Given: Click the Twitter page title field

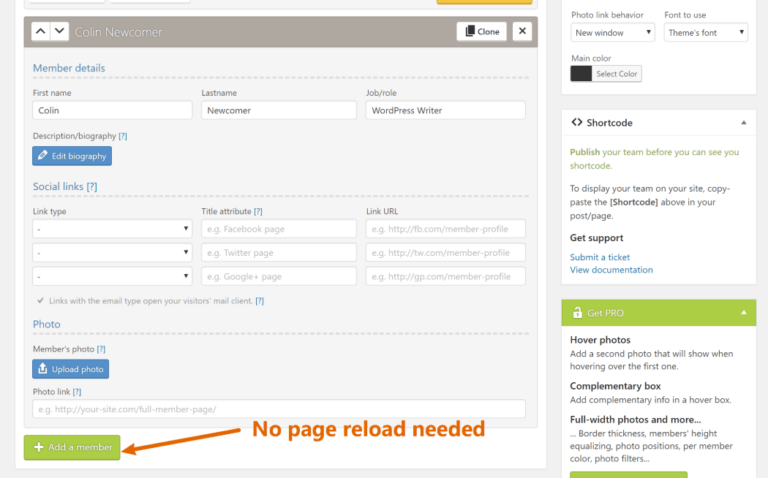Looking at the screenshot, I should point(279,253).
